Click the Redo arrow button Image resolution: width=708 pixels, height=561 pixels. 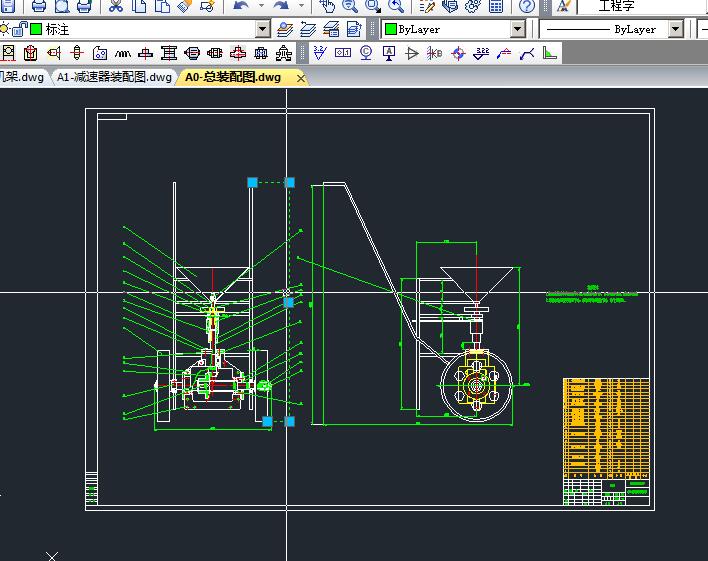(281, 5)
